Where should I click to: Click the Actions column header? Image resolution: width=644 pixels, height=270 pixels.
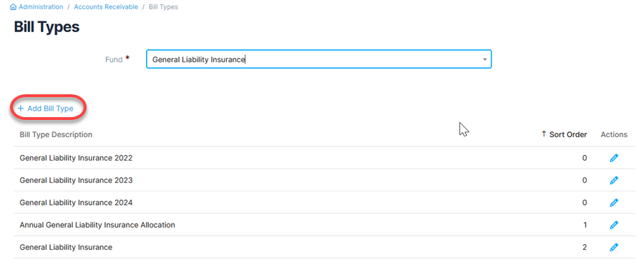click(614, 134)
